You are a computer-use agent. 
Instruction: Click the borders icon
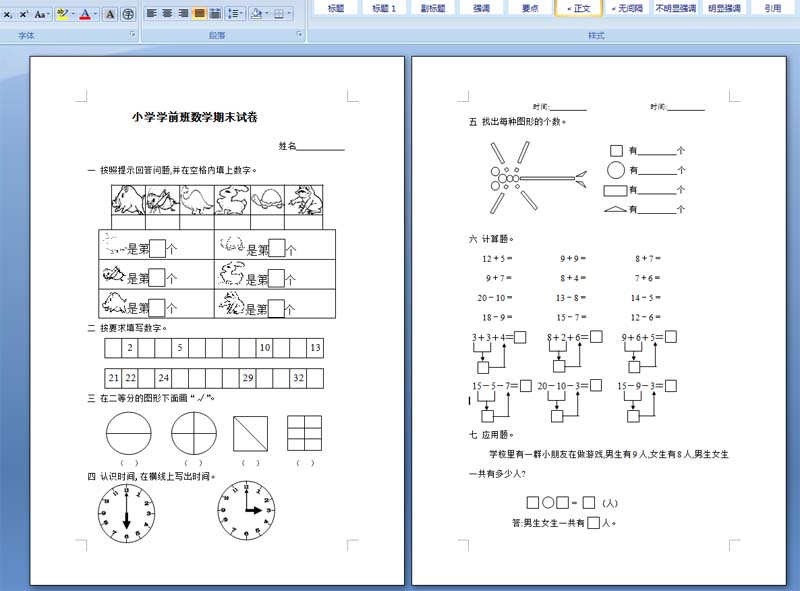pyautogui.click(x=279, y=13)
